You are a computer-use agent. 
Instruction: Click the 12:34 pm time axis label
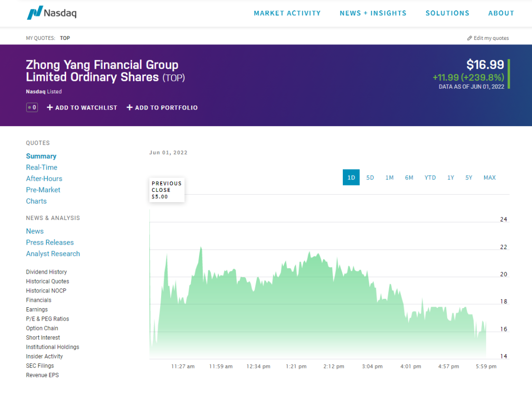pos(258,366)
